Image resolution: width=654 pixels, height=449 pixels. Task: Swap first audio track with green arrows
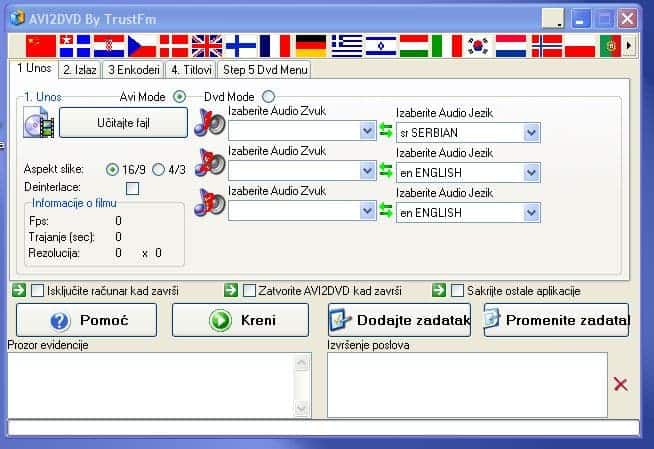tap(386, 130)
